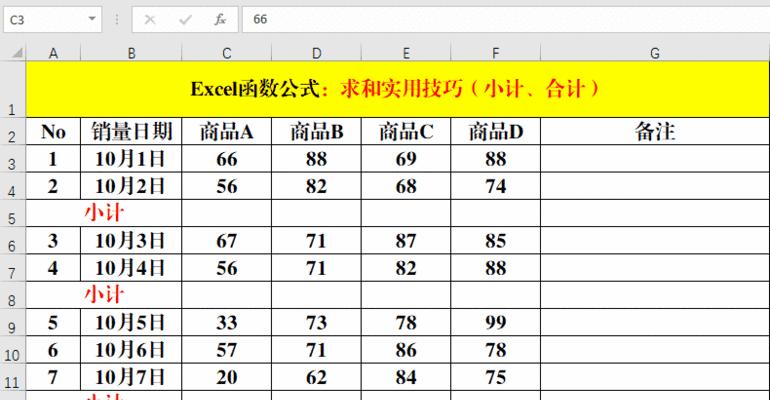Click the Insert Function fx icon
This screenshot has height=400, width=770.
220,20
